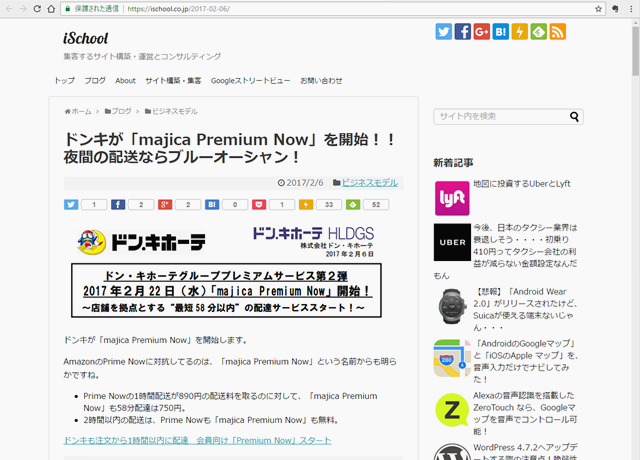Click the header Google+ icon
The image size is (640, 460).
tap(482, 32)
